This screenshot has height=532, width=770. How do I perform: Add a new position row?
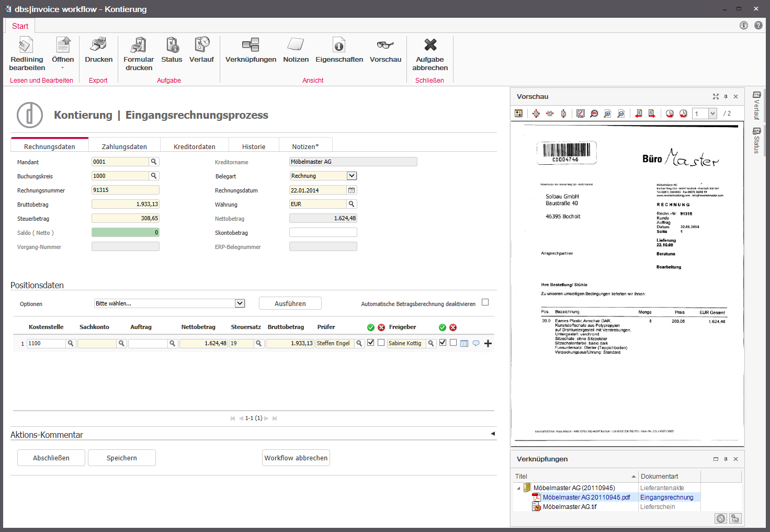[488, 344]
